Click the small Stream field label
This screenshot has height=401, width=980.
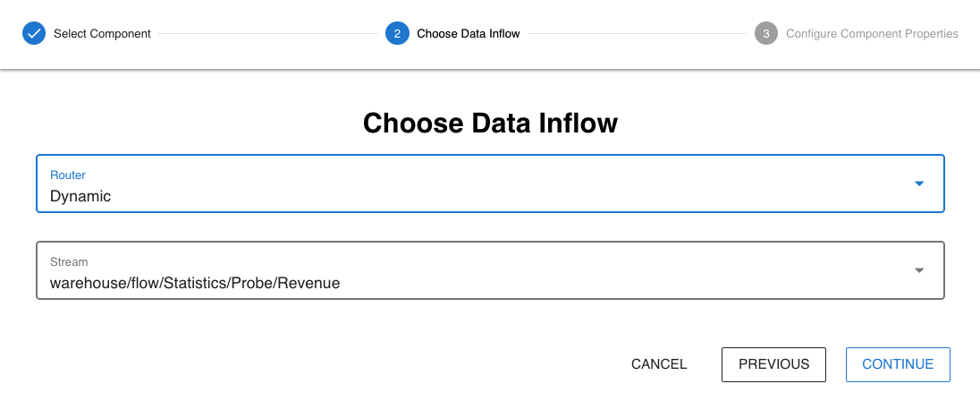[69, 262]
